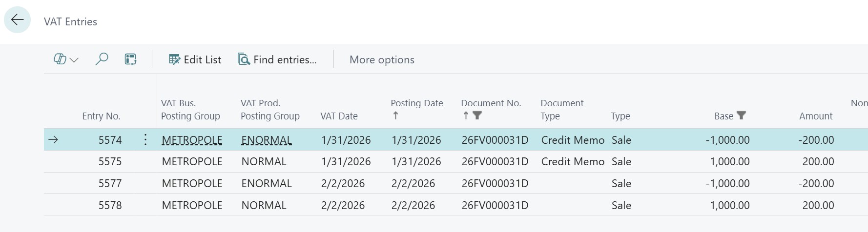868x232 pixels.
Task: Open More options menu
Action: pos(382,59)
